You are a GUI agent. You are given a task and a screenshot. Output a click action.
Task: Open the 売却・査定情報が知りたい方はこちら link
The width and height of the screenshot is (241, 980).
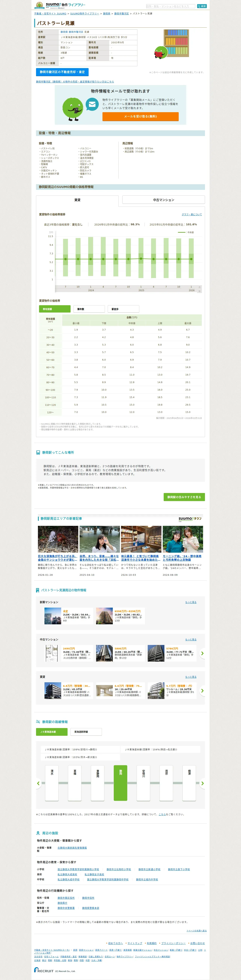[x=75, y=81]
